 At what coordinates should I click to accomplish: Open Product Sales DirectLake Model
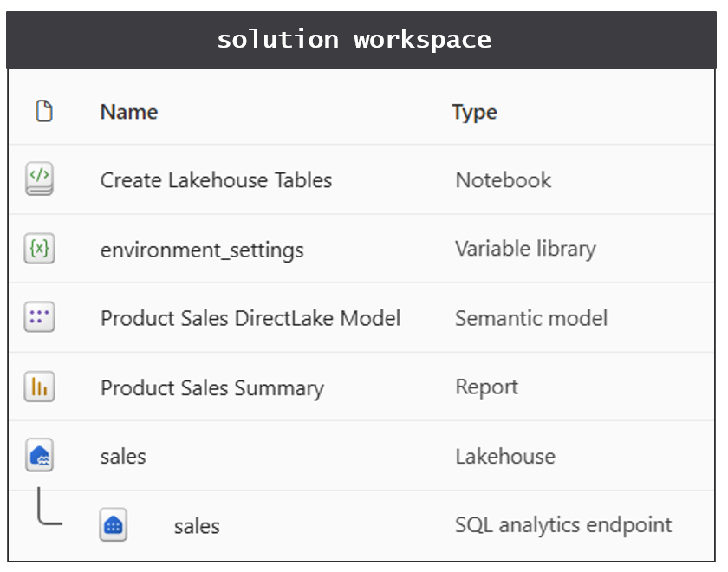pos(250,319)
